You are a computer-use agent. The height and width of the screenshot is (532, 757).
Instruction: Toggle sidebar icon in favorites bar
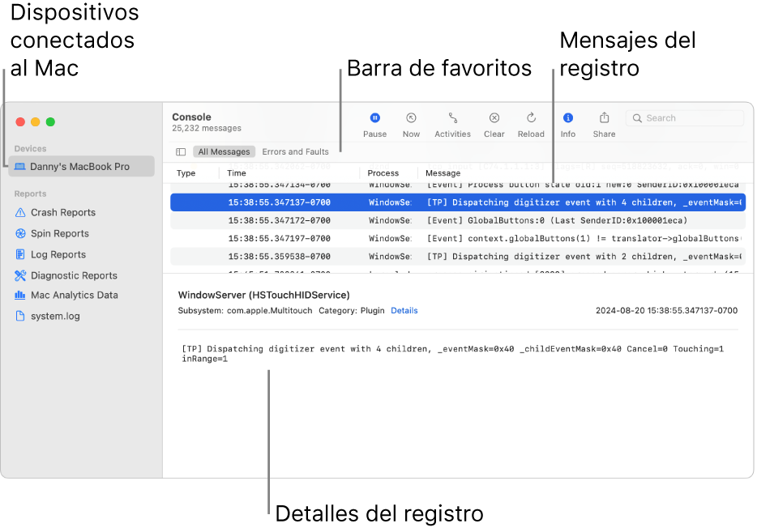(181, 152)
